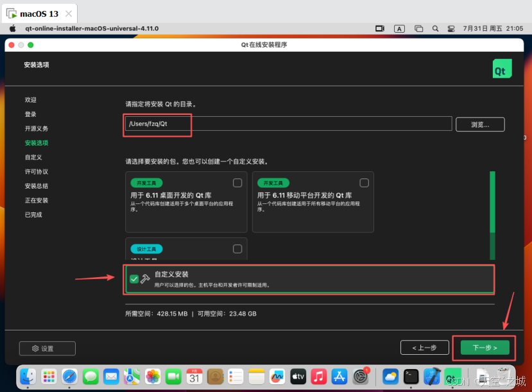The height and width of the screenshot is (392, 532).
Task: Open Launchpad in the dock
Action: pyautogui.click(x=49, y=377)
